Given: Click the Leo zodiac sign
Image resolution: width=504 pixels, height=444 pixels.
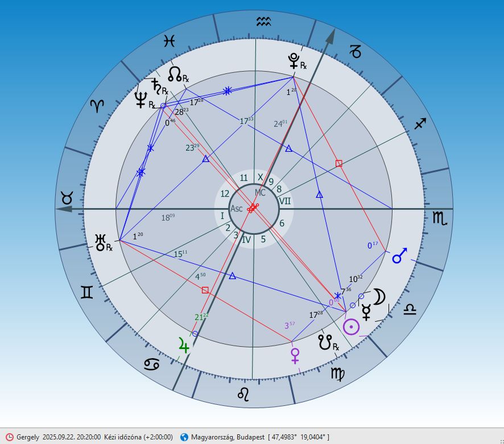Looking at the screenshot, I should [x=243, y=393].
